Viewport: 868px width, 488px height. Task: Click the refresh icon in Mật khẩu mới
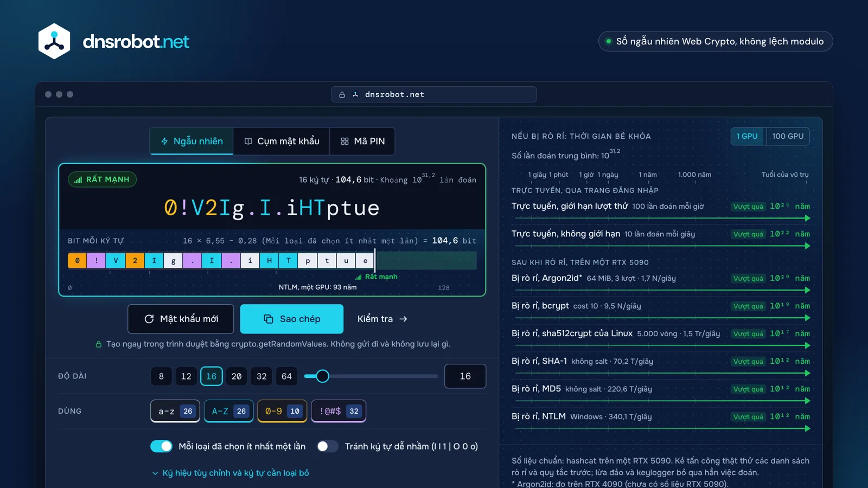click(149, 319)
